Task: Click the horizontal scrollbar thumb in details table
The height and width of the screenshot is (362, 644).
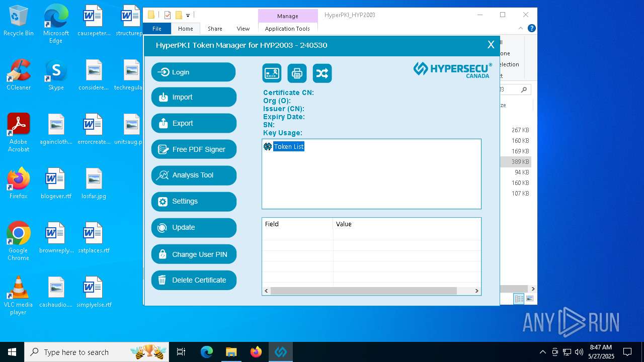Action: pyautogui.click(x=363, y=291)
